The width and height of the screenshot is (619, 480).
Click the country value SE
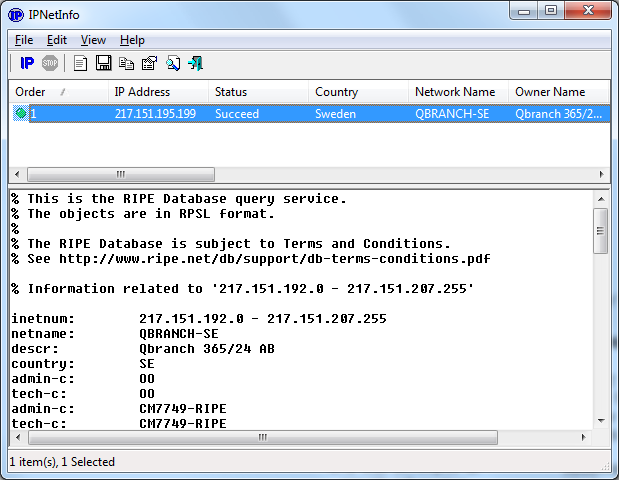point(147,364)
